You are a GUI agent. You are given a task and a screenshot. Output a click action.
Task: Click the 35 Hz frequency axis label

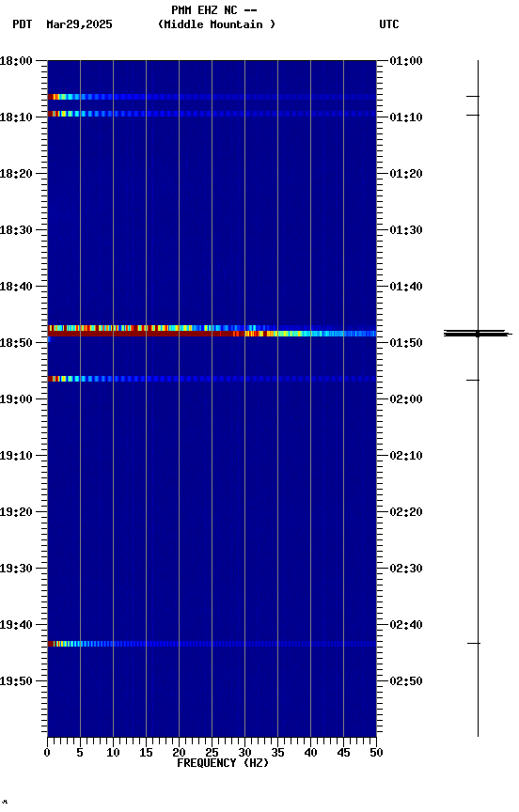(x=277, y=753)
